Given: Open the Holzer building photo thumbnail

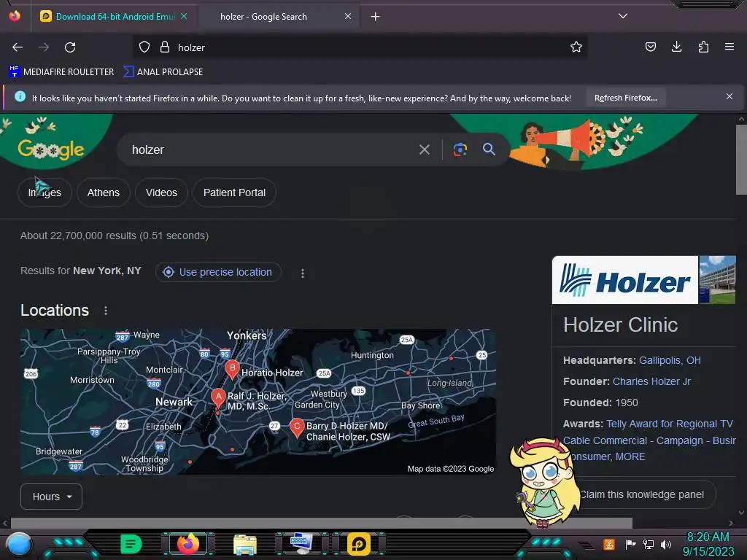Looking at the screenshot, I should (x=717, y=280).
